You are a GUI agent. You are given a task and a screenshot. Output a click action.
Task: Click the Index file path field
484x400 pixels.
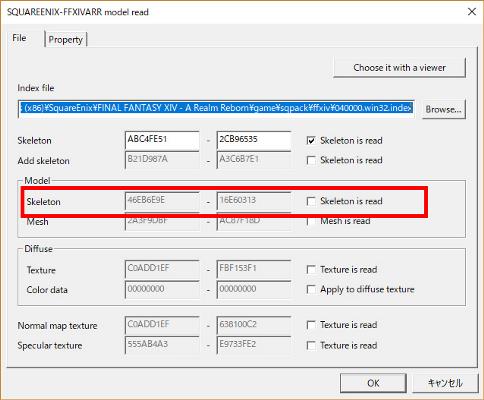click(x=216, y=108)
